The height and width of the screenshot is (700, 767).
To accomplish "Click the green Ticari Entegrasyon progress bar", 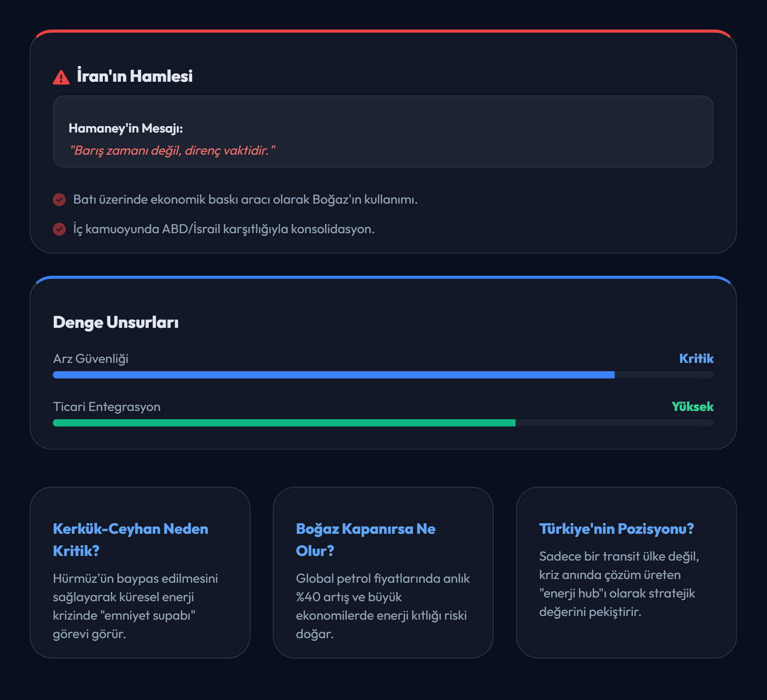I will pyautogui.click(x=284, y=423).
